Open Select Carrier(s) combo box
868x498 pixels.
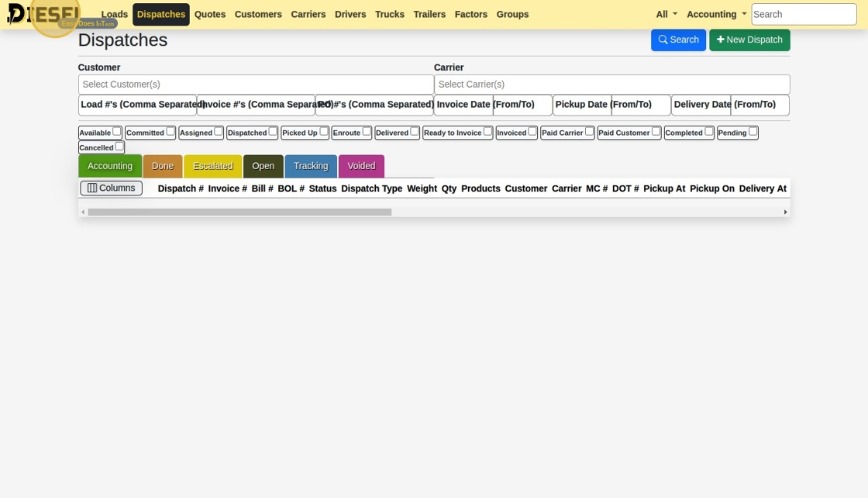pyautogui.click(x=611, y=85)
